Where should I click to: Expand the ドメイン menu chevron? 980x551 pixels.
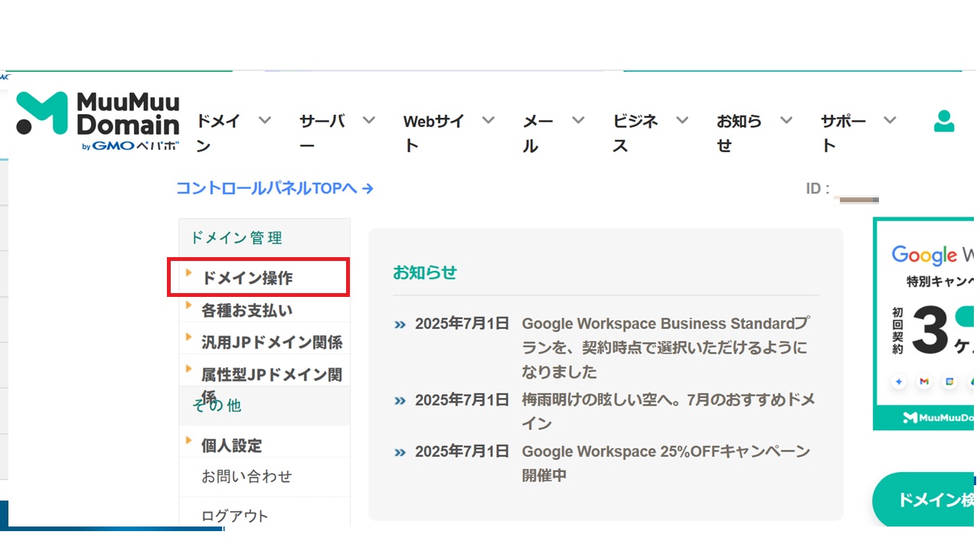tap(265, 120)
